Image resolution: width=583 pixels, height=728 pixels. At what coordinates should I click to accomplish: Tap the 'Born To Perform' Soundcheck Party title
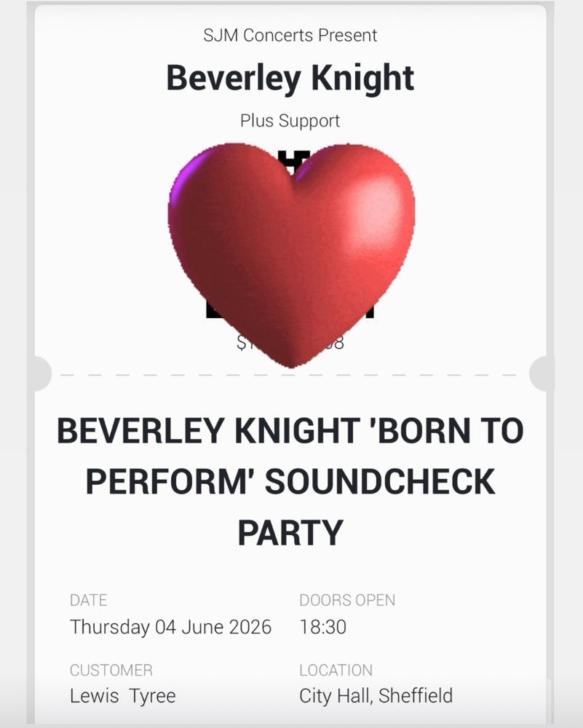pyautogui.click(x=290, y=481)
